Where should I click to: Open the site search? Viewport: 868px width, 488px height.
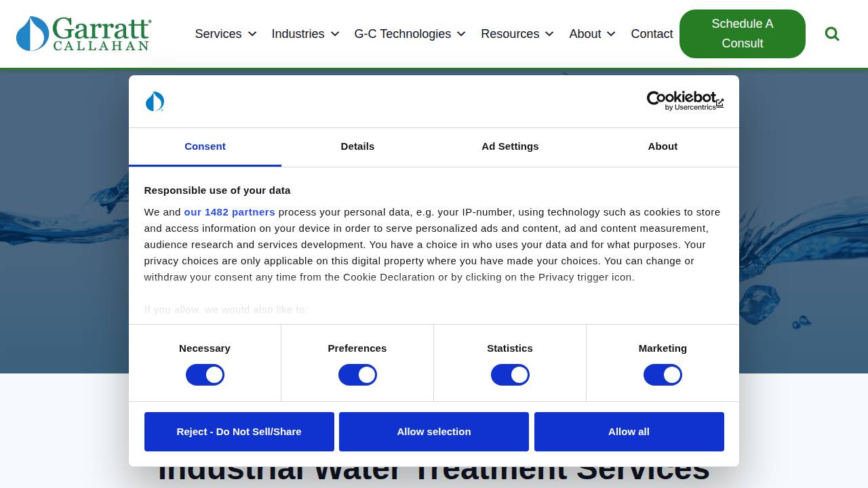pyautogui.click(x=832, y=34)
